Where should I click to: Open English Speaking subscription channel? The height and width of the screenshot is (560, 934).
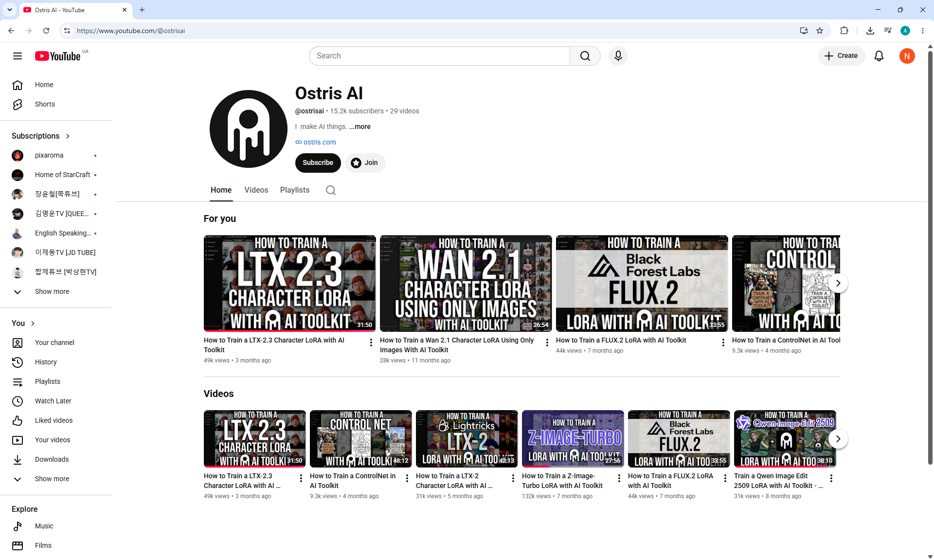click(x=56, y=233)
